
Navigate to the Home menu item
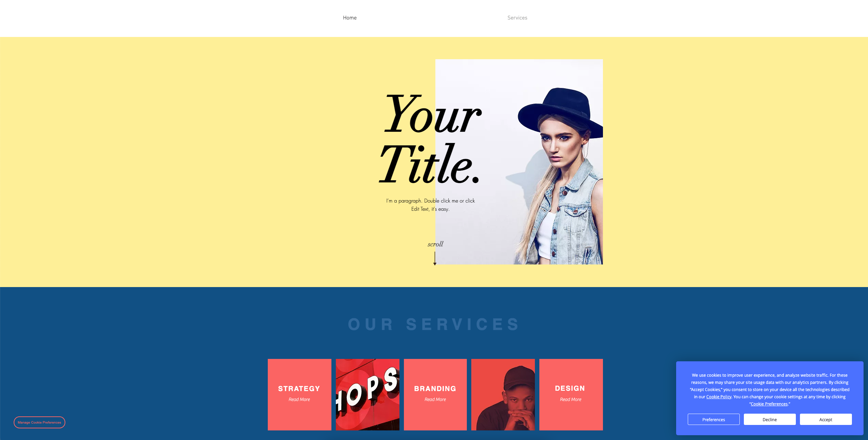pos(349,17)
